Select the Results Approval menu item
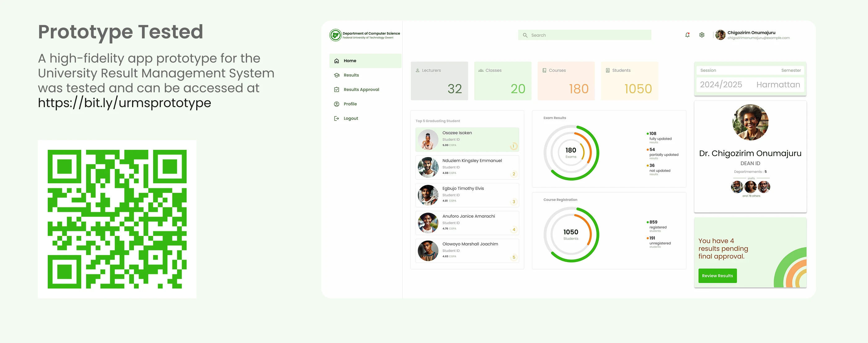Image resolution: width=868 pixels, height=343 pixels. (x=361, y=89)
